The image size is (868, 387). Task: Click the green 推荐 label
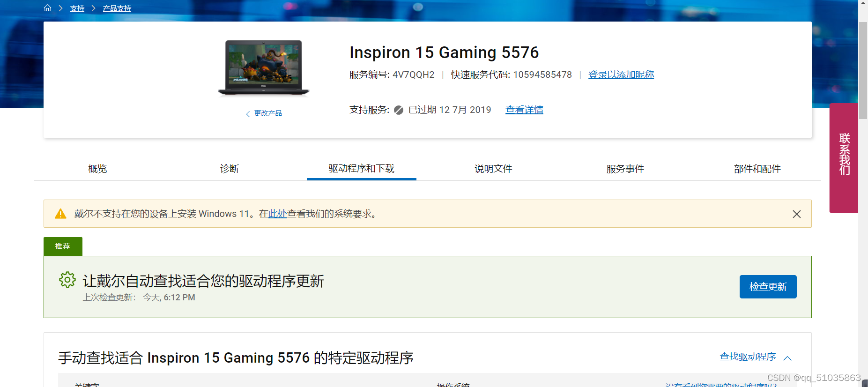coord(63,246)
